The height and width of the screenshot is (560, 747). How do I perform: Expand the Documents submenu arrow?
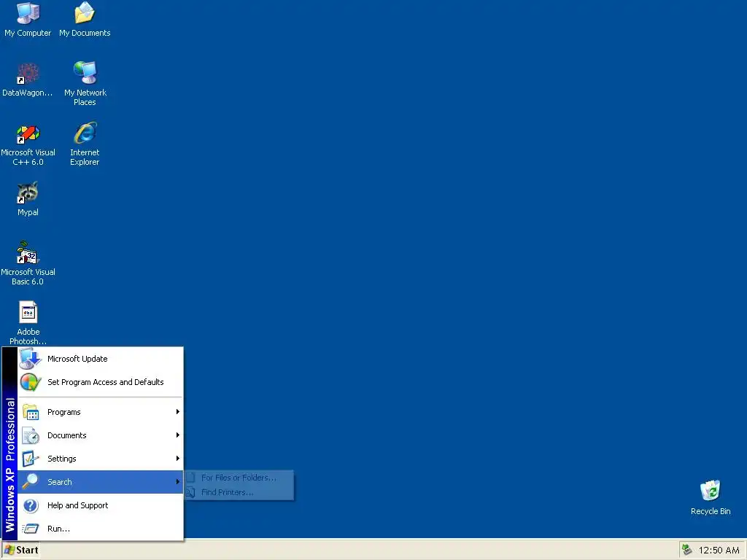[178, 435]
